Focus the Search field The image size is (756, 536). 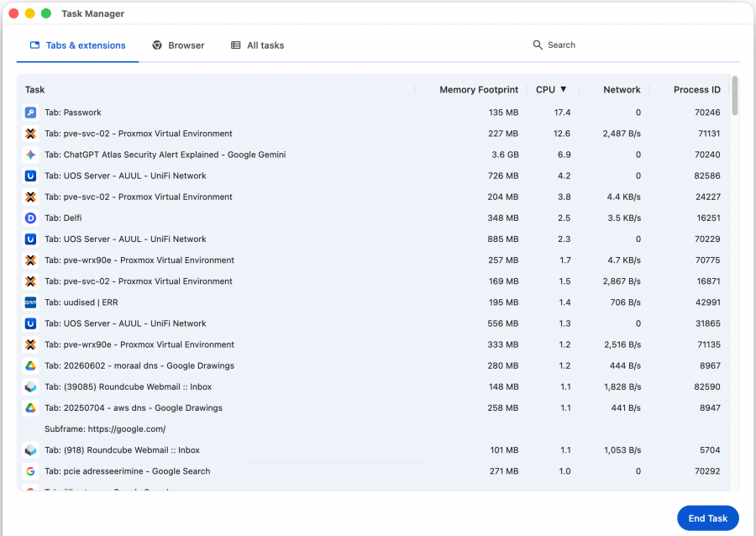554,45
